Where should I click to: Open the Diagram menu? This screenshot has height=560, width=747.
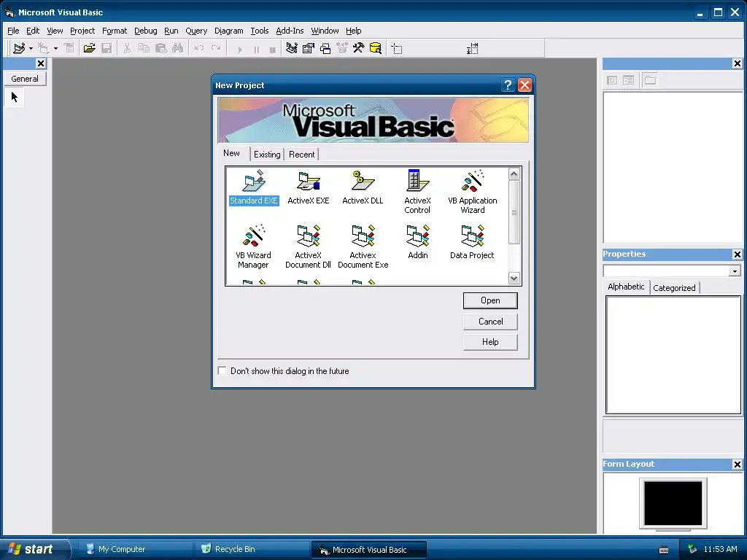coord(228,31)
